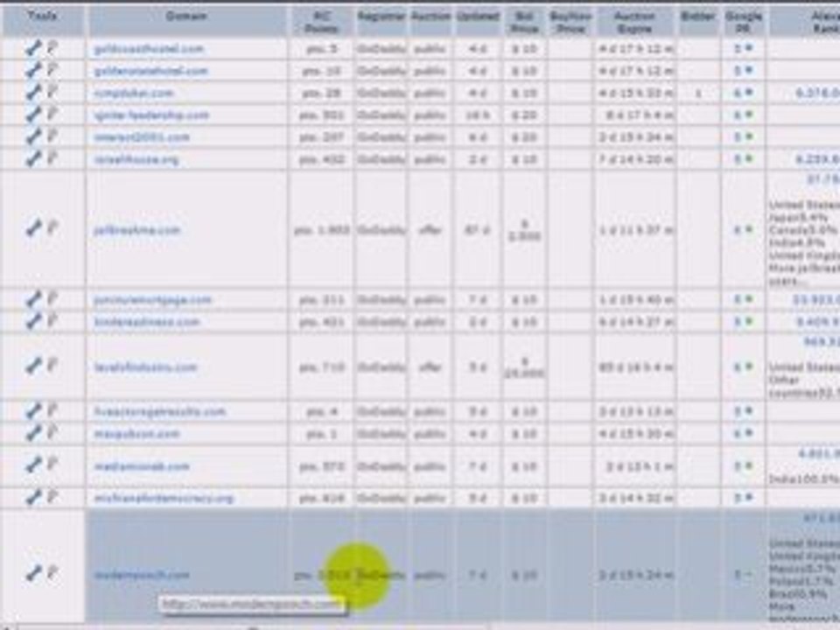Open domain link in pts. 710 row
Screen dimensions: 840x630
coord(145,367)
